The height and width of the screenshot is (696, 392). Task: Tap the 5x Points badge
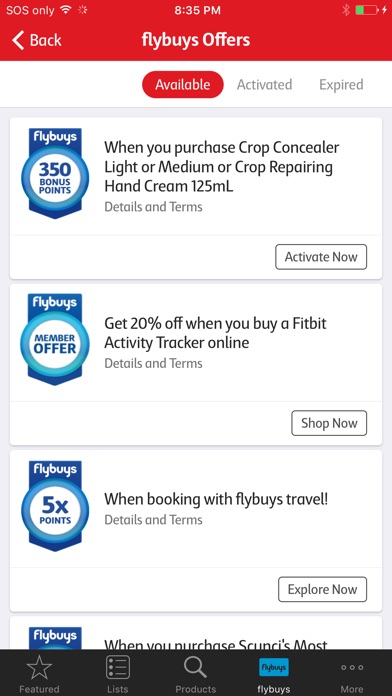click(55, 506)
